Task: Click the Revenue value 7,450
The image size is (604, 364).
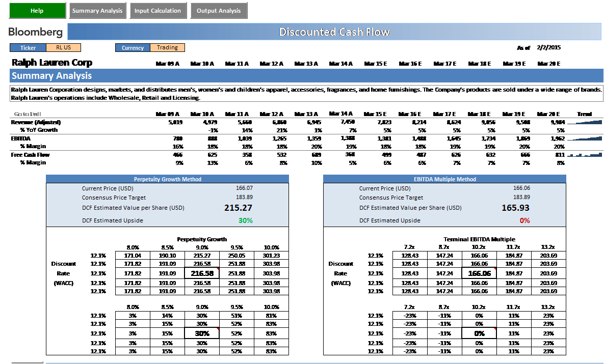Action: (348, 122)
